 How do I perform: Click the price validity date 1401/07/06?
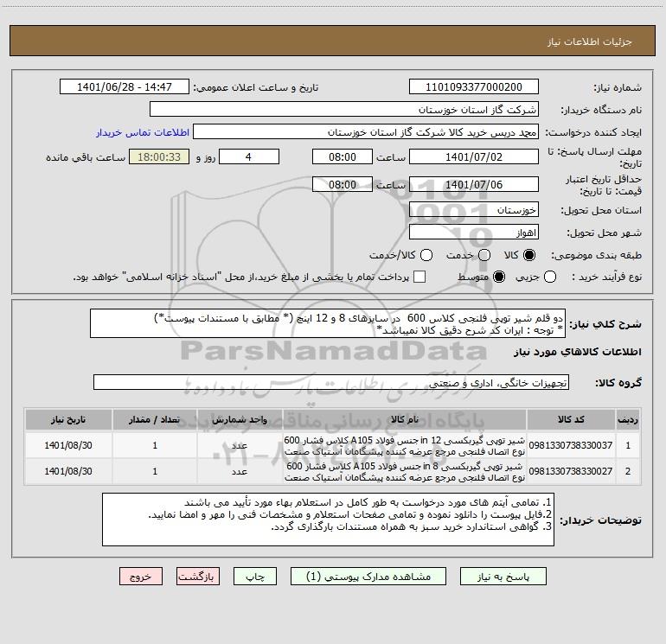(474, 184)
